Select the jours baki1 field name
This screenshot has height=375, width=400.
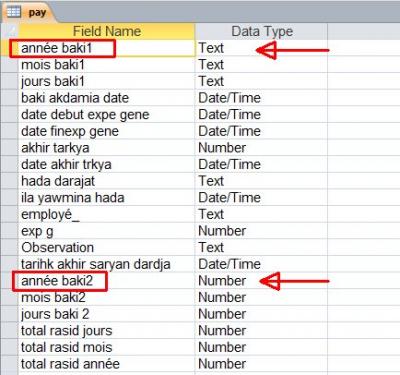[107, 81]
